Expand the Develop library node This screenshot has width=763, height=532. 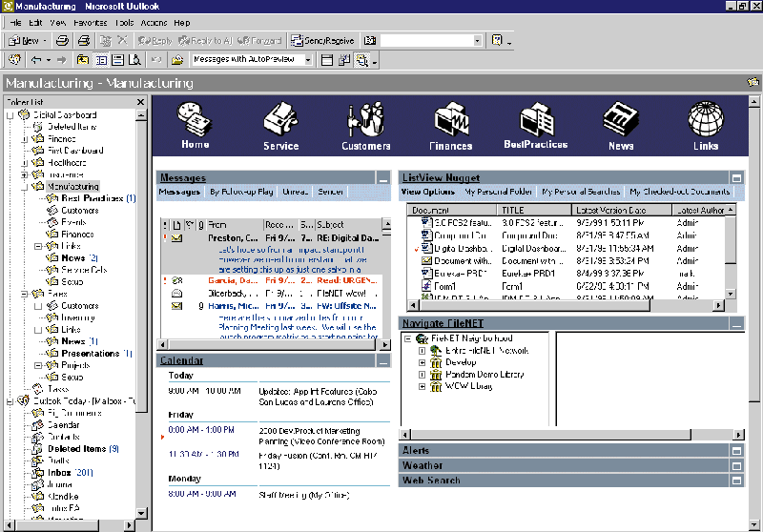pyautogui.click(x=422, y=362)
